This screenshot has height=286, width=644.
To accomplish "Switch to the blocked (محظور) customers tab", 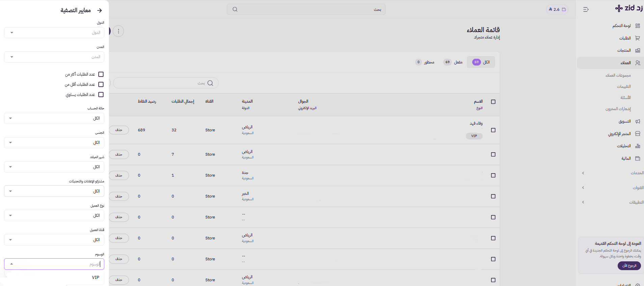I will coord(425,62).
